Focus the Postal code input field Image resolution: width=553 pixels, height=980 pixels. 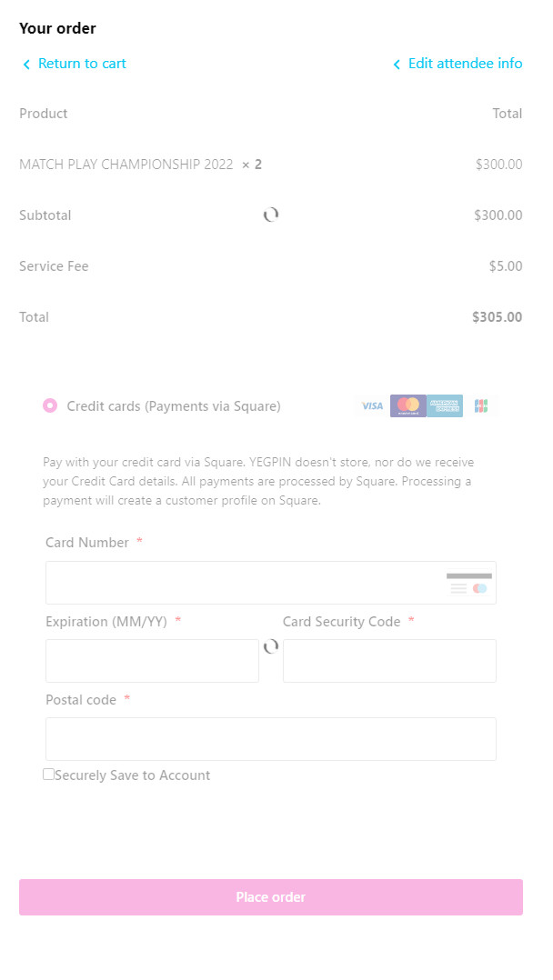pos(271,739)
